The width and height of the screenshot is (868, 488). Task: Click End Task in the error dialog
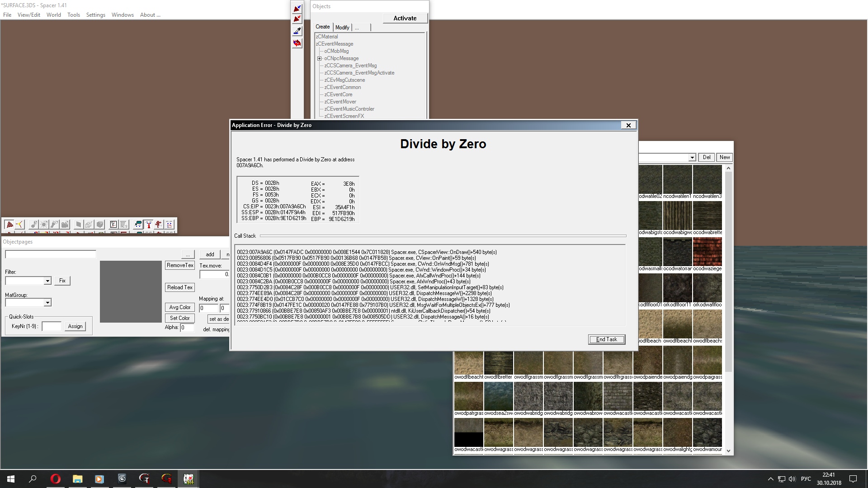click(607, 339)
